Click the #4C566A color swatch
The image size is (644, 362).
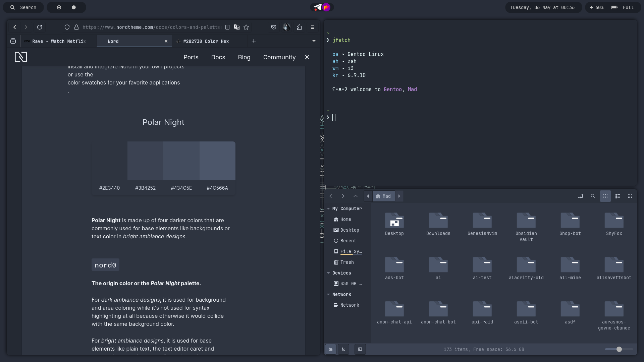coord(217,161)
